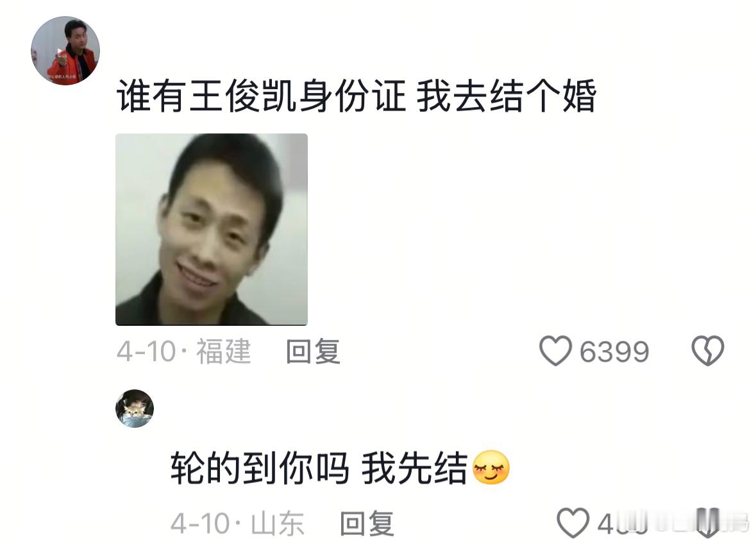
Task: View the man's face image attached to the comment
Action: (212, 230)
